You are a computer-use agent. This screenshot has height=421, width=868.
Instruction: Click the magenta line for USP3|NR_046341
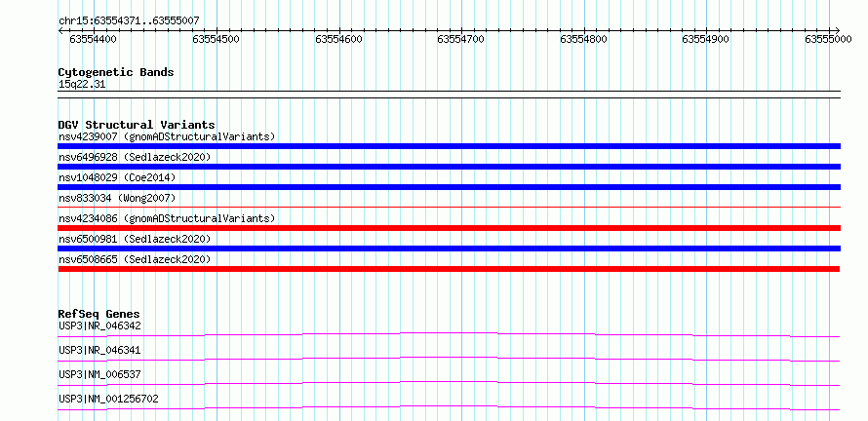pos(449,359)
